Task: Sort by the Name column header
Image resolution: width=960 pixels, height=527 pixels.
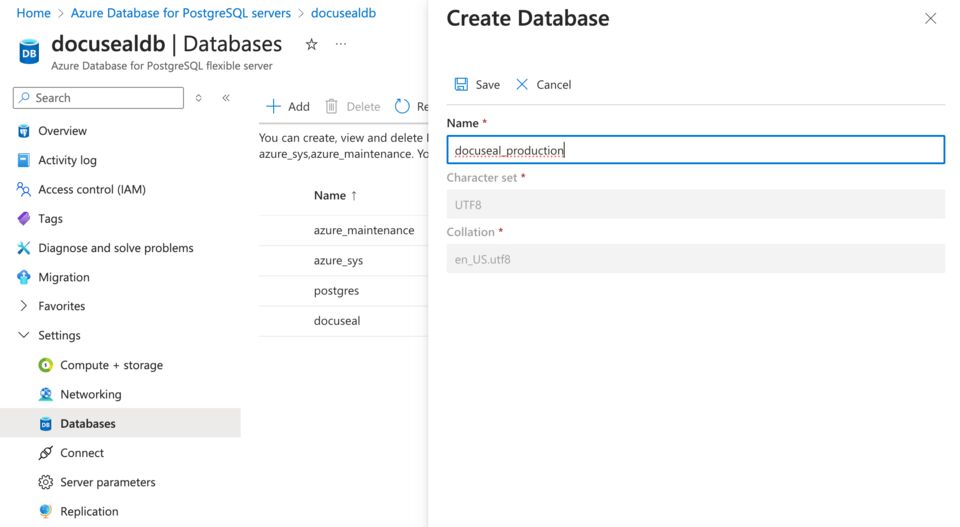Action: pos(336,196)
